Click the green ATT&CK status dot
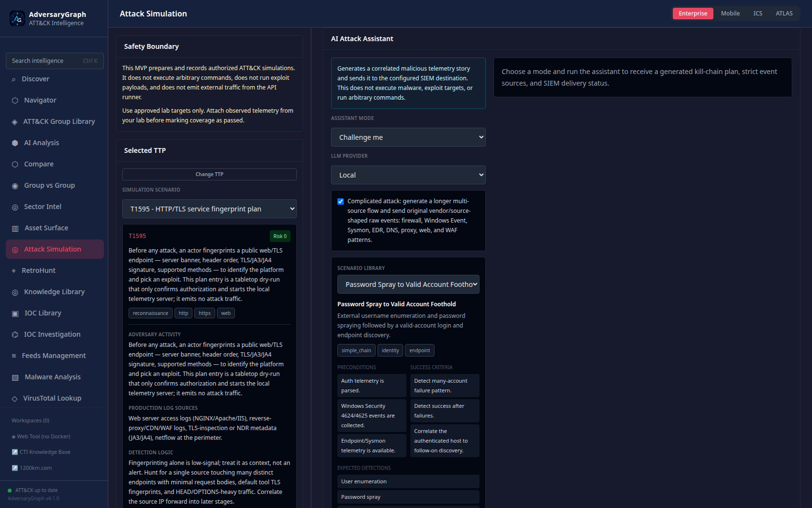This screenshot has height=508, width=812. (x=10, y=491)
